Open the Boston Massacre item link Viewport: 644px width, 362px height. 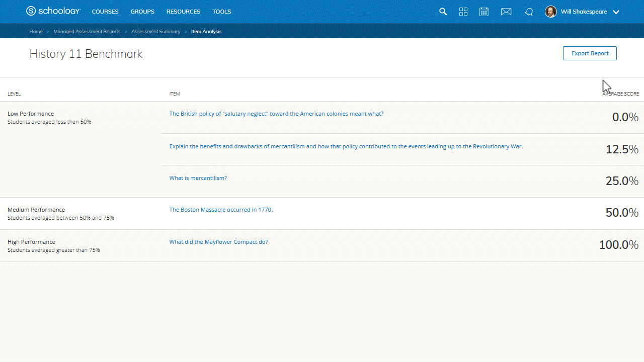221,210
